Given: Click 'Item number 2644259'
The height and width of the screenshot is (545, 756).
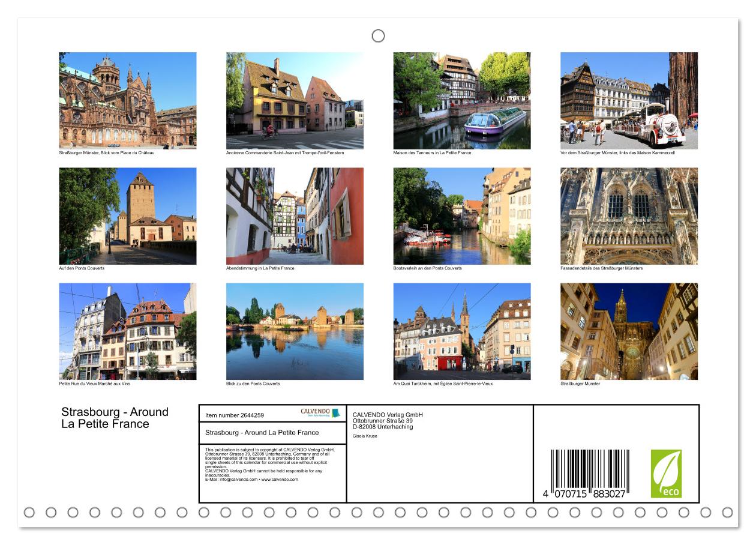Looking at the screenshot, I should 235,415.
